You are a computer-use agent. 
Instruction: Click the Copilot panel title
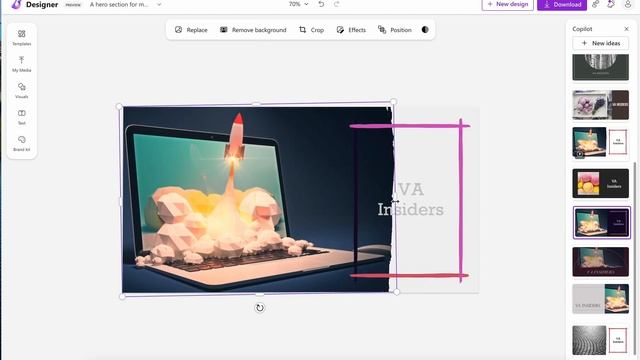pyautogui.click(x=582, y=29)
